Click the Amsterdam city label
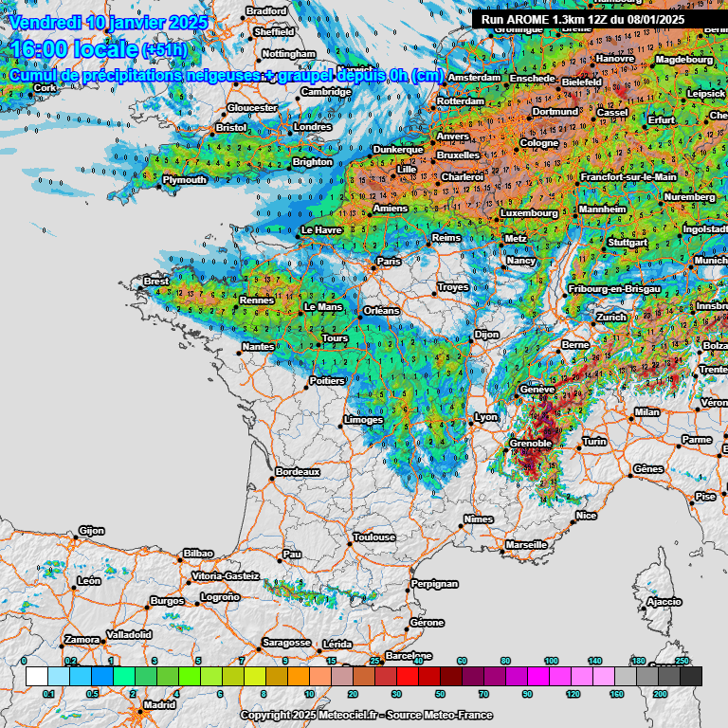 pyautogui.click(x=474, y=78)
